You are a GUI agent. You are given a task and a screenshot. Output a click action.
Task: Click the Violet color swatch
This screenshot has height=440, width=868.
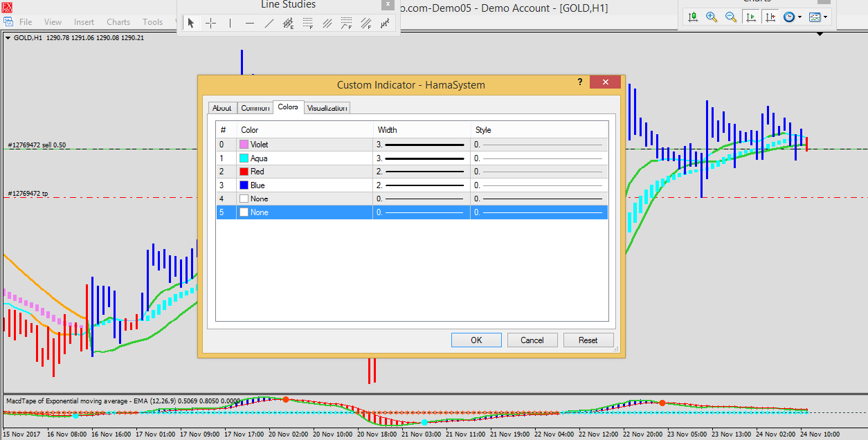click(x=244, y=145)
